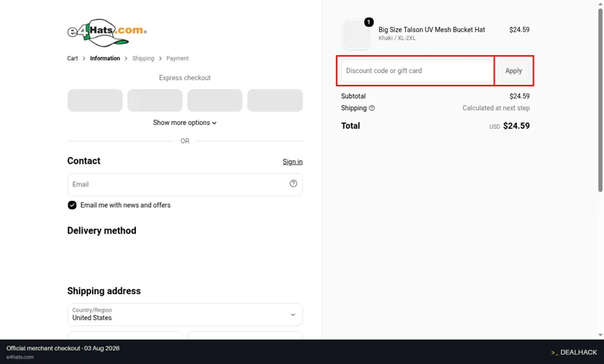Click the page vertical scrollbar
Viewport: 604px width, 364px height.
600,100
